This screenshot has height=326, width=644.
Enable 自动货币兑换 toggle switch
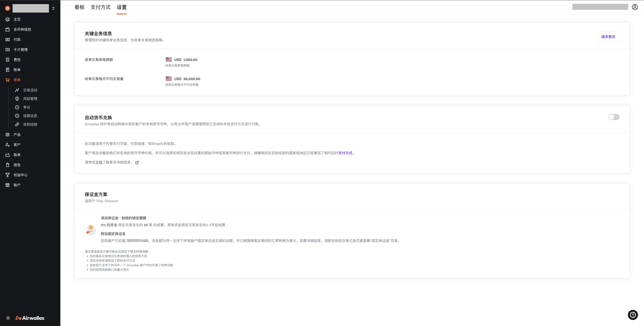pyautogui.click(x=614, y=117)
